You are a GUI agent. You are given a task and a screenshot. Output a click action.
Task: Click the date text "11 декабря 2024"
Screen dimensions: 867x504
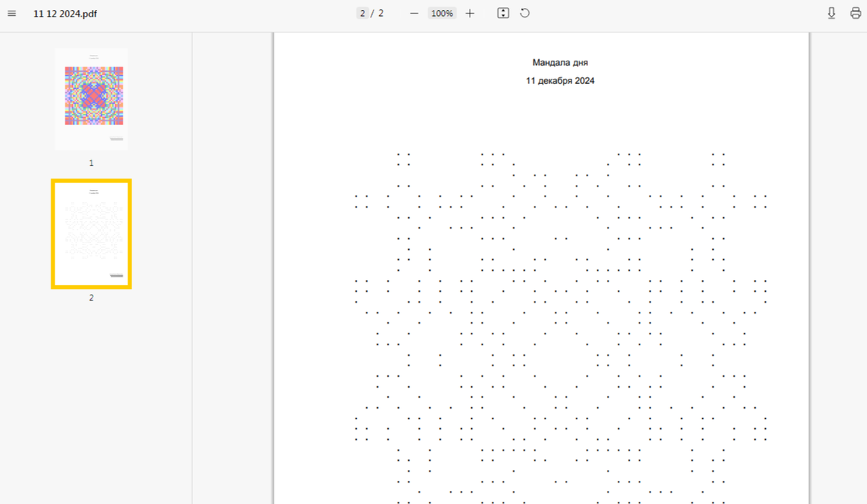560,81
